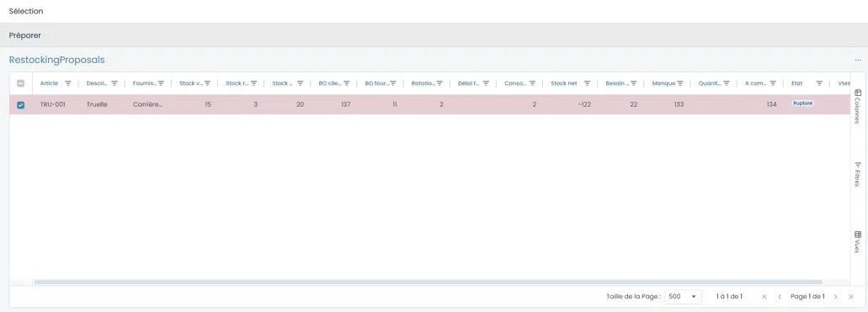This screenshot has height=312, width=868.
Task: Go to the previous page
Action: point(780,297)
